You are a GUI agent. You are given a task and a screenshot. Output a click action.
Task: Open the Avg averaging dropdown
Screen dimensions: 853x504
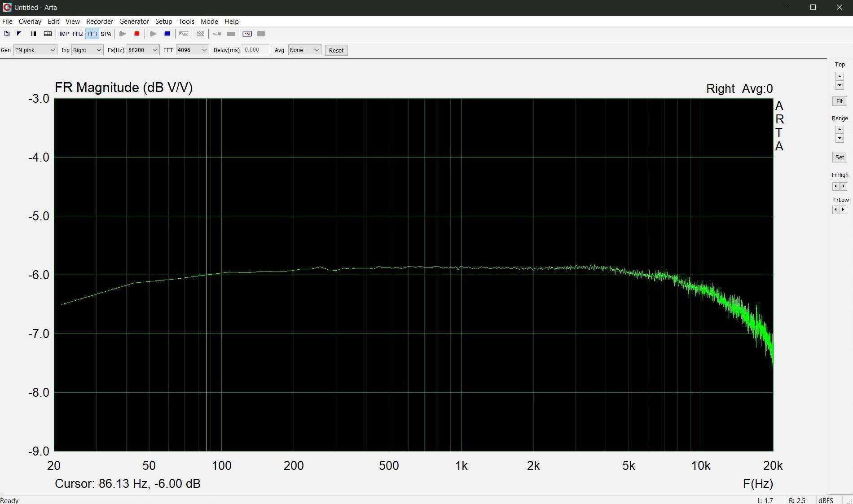[304, 50]
